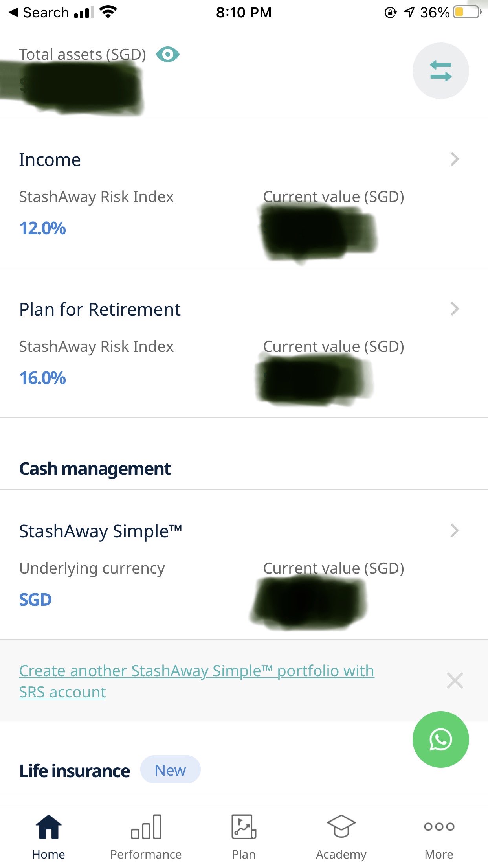Toggle total assets visibility eye icon
The image size is (488, 868).
pyautogui.click(x=168, y=54)
